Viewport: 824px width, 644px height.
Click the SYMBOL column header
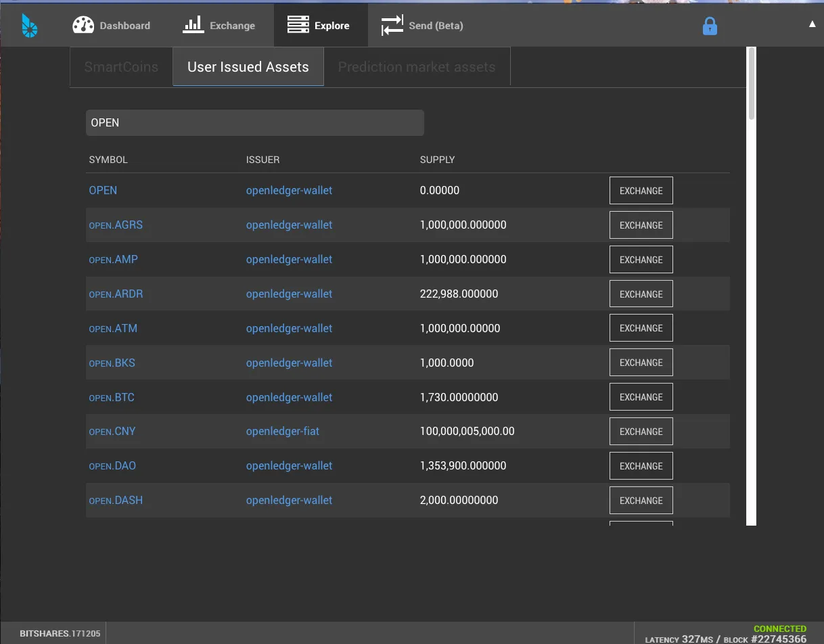(108, 160)
